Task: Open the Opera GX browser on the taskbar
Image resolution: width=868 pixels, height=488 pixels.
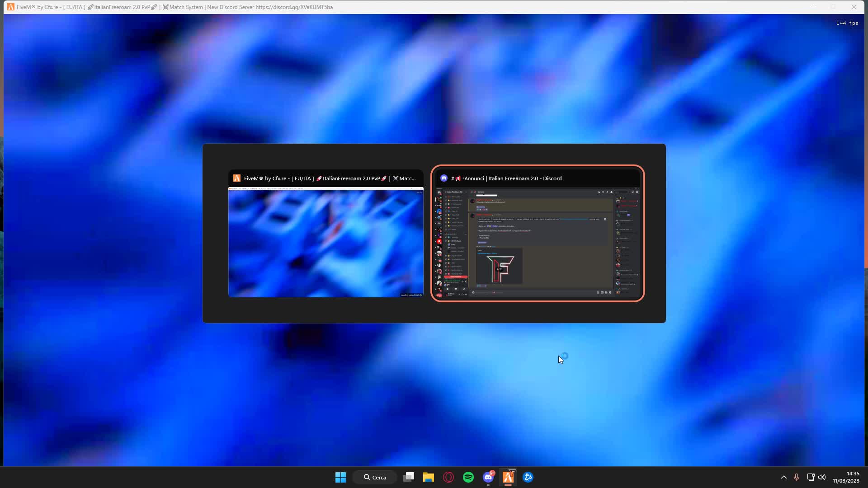Action: point(448,477)
